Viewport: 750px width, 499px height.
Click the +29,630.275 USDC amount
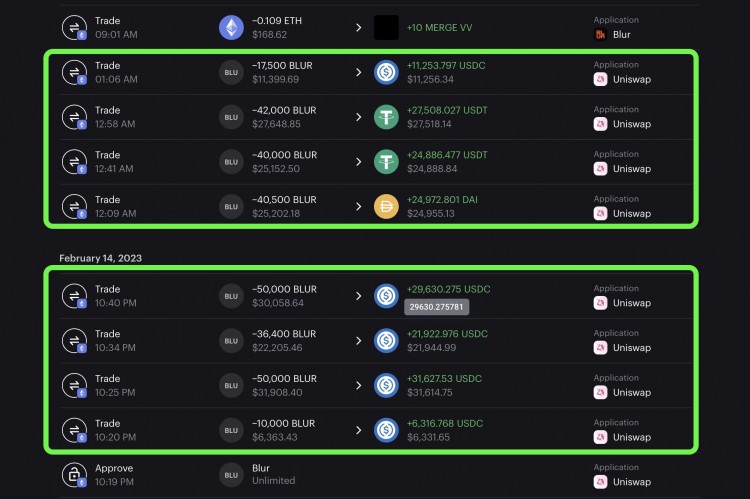[448, 289]
